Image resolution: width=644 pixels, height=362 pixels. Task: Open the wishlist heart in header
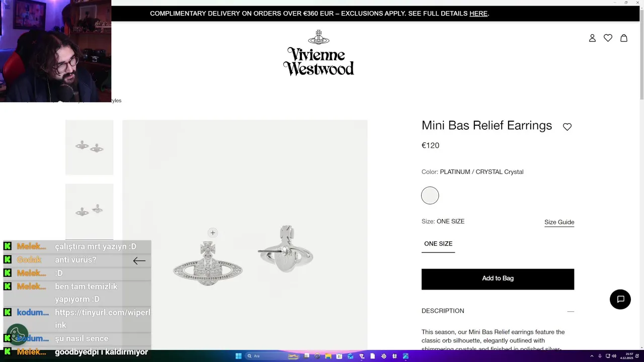pos(608,38)
